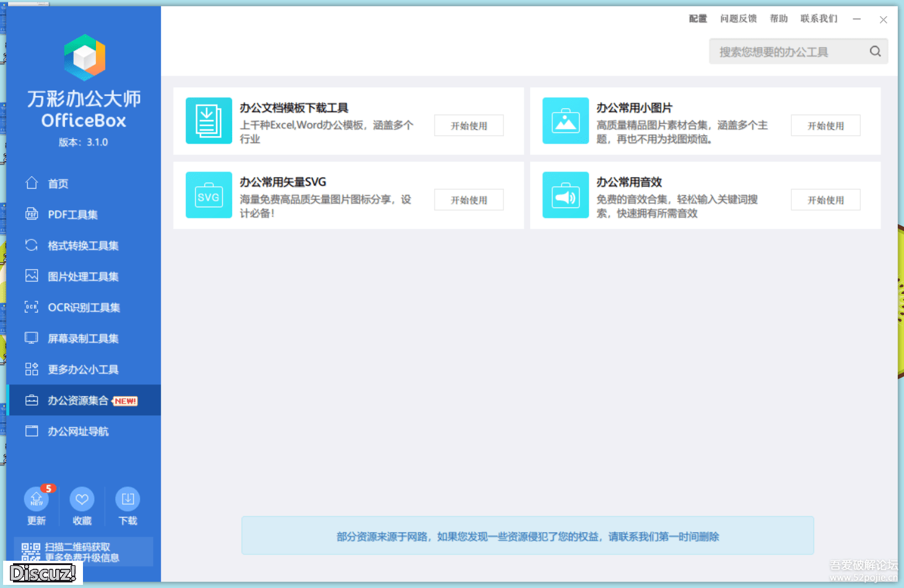Open the SVG vector resources icon
The image size is (904, 588).
[209, 195]
